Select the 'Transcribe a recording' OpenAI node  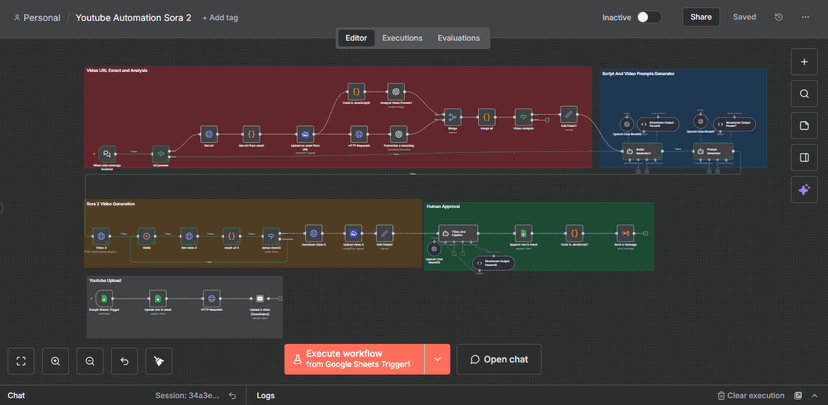398,134
